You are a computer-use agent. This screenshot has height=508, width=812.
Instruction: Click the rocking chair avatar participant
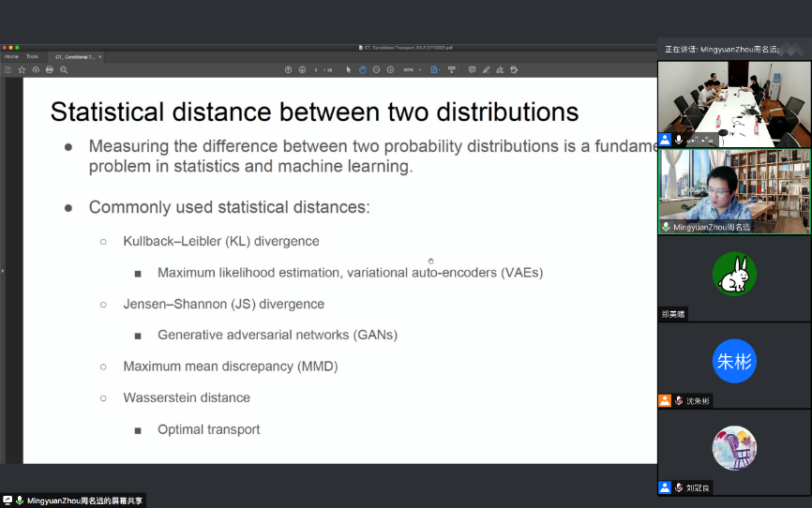tap(734, 448)
